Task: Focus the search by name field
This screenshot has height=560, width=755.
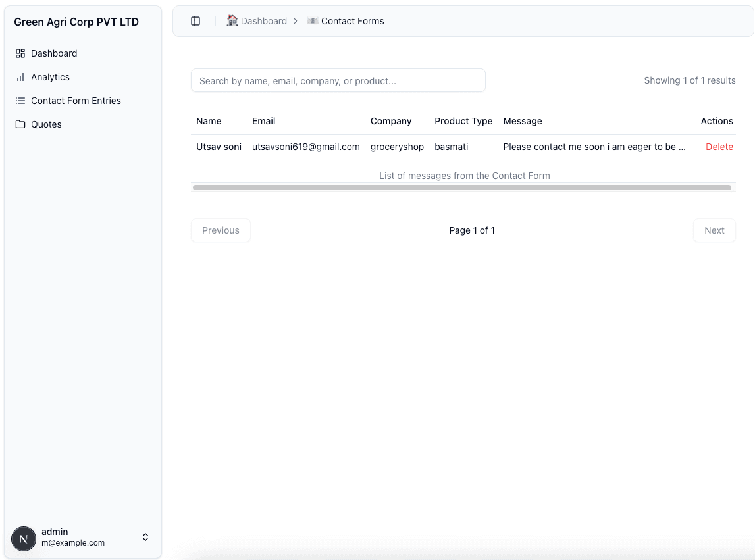Action: [338, 80]
